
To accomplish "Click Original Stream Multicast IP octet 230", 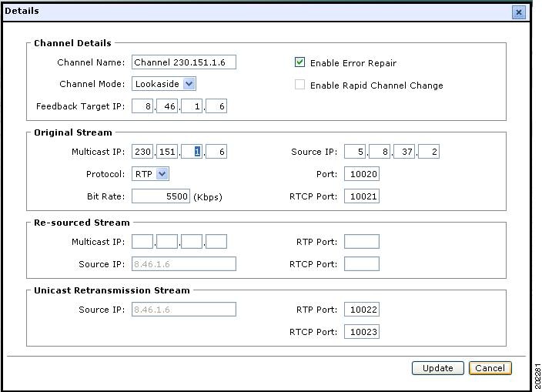I will tap(142, 152).
